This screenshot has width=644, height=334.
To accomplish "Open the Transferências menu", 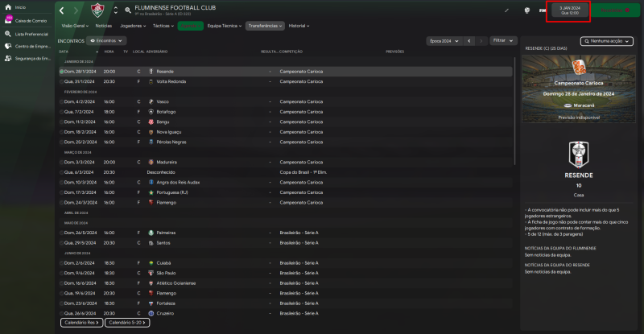I will tap(265, 26).
